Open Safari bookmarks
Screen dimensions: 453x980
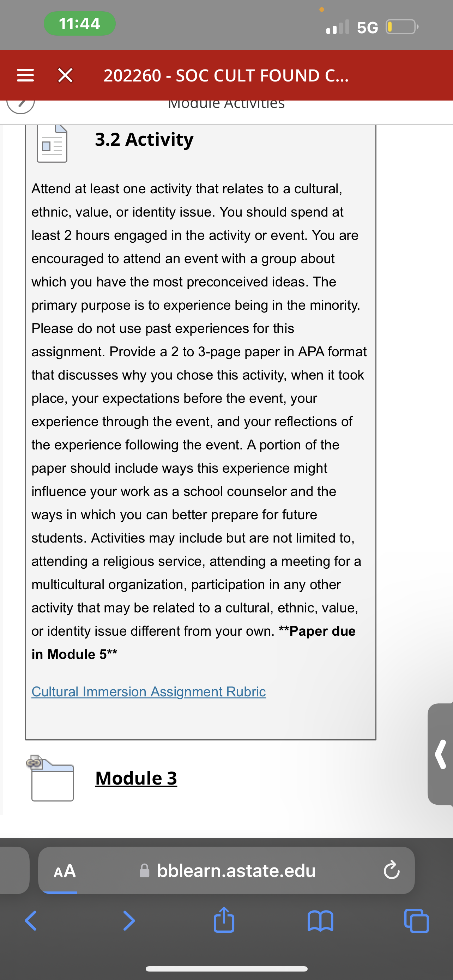pyautogui.click(x=320, y=921)
